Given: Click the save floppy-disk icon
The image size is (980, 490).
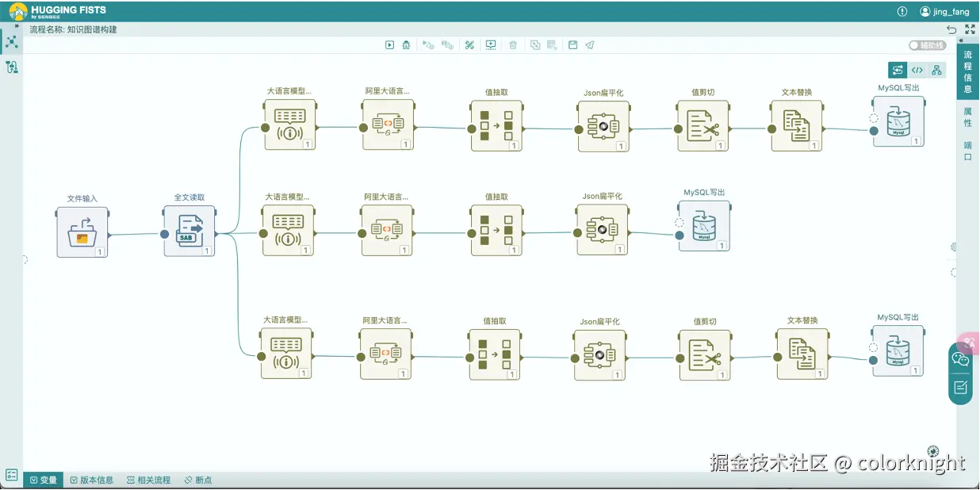Looking at the screenshot, I should pyautogui.click(x=572, y=45).
